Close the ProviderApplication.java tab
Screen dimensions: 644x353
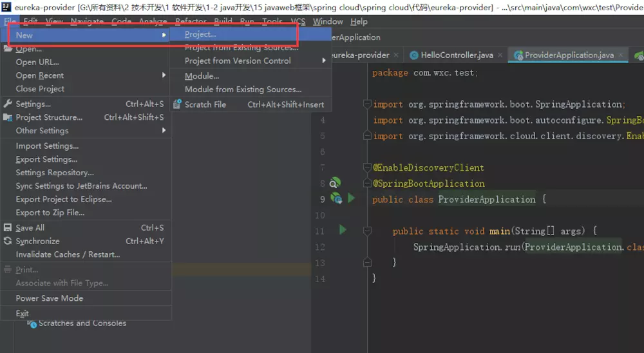point(621,55)
